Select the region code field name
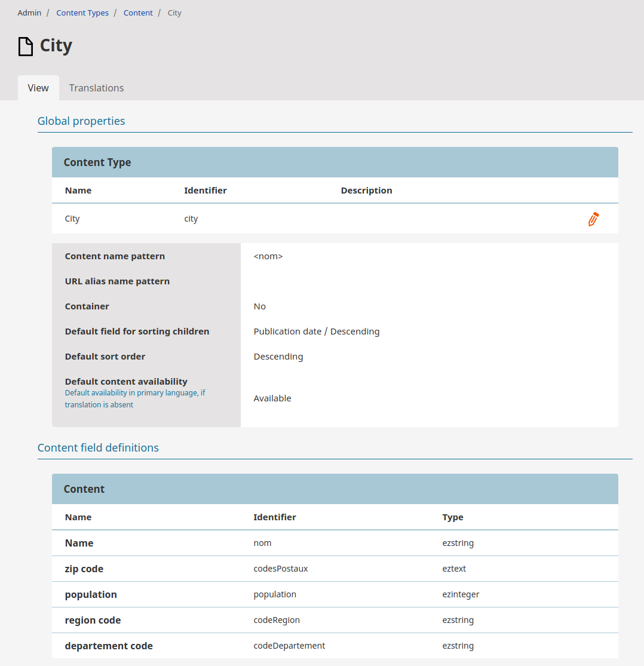644x666 pixels. 93,620
